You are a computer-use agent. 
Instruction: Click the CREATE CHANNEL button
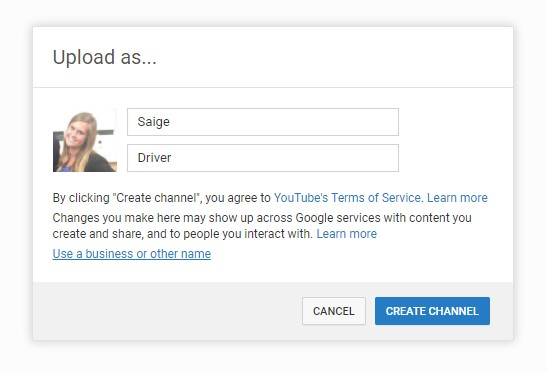[x=432, y=311]
